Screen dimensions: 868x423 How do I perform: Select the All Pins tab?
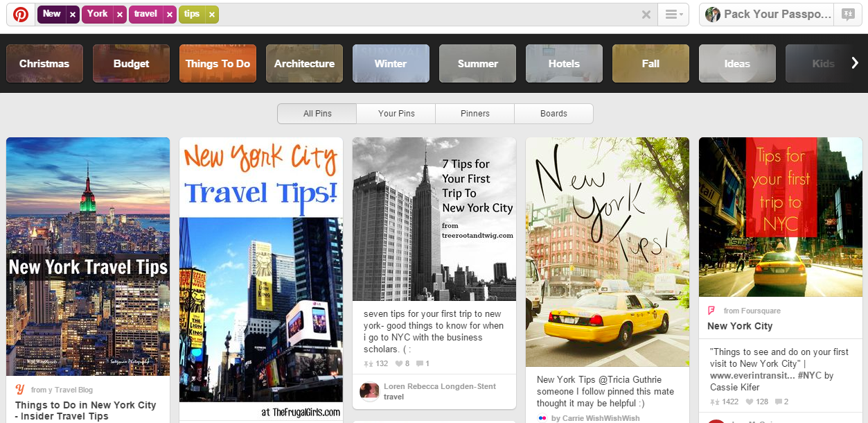click(x=317, y=113)
